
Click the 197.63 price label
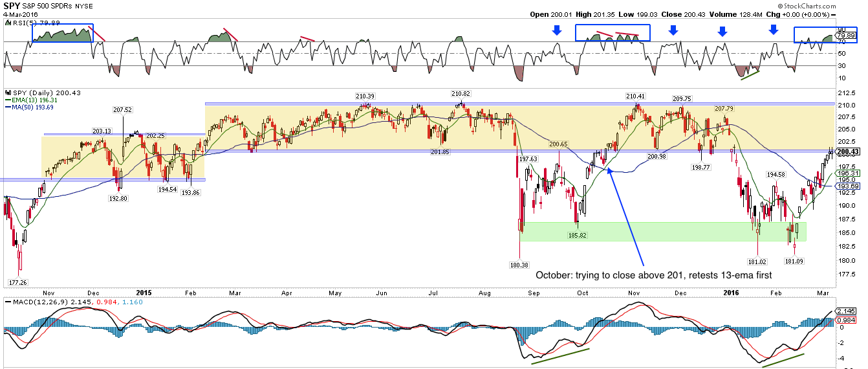(x=528, y=159)
